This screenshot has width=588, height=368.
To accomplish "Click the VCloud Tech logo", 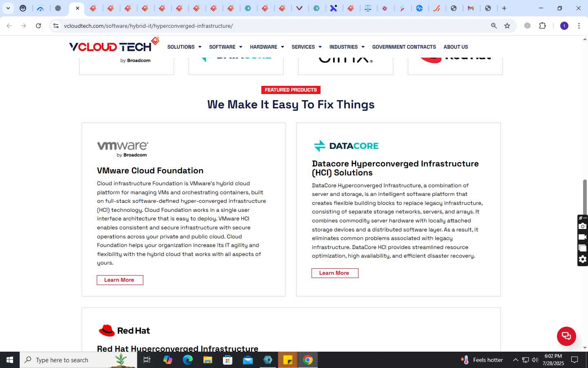I will click(x=114, y=45).
